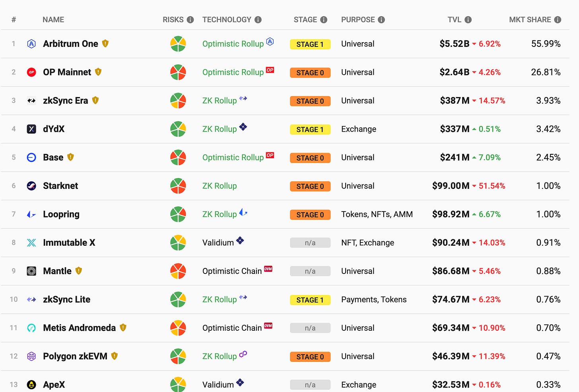Click the dYdX logo icon
579x392 pixels.
coord(31,129)
